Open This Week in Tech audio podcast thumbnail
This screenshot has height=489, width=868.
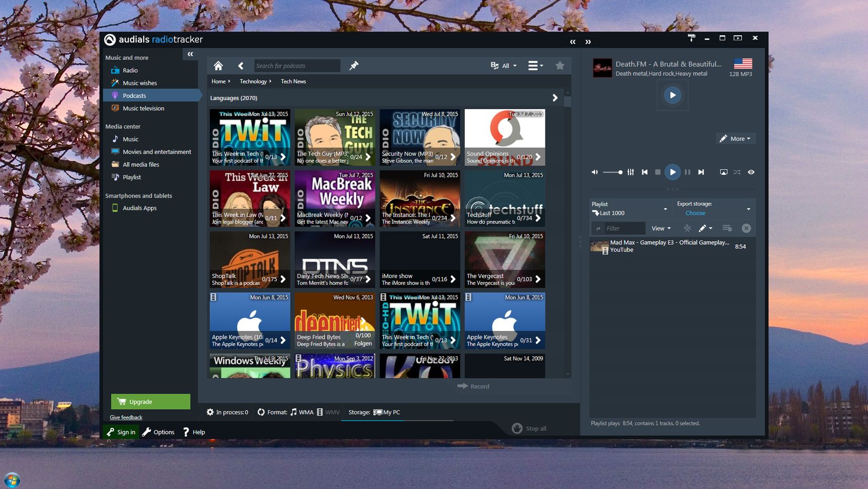250,137
